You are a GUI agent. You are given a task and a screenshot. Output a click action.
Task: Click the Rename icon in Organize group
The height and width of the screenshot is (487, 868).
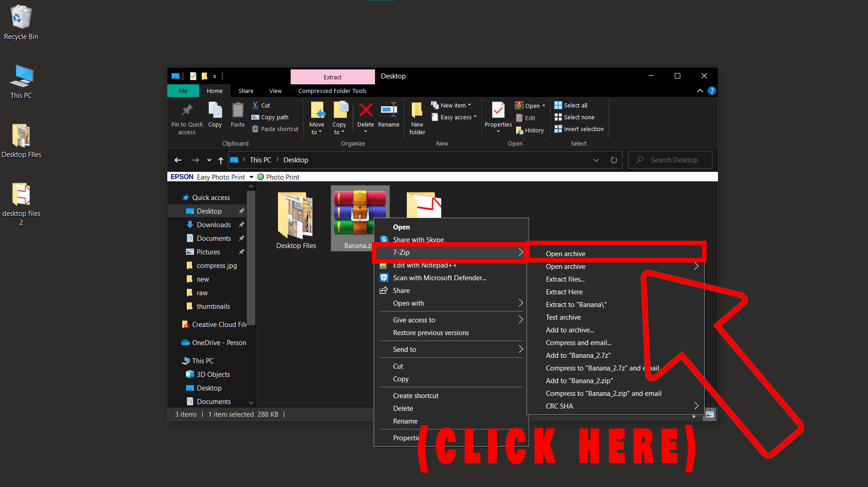point(389,110)
